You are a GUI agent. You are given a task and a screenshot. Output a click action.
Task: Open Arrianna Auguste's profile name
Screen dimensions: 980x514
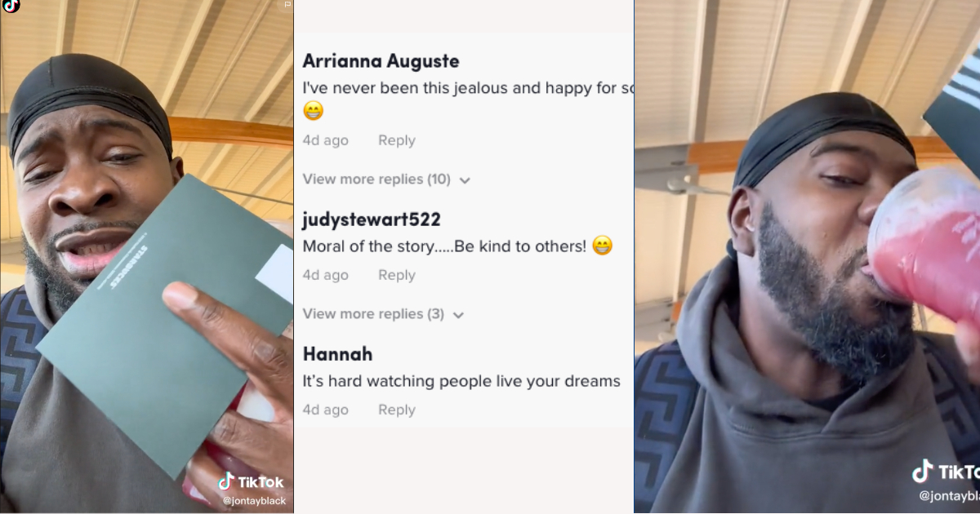click(381, 61)
